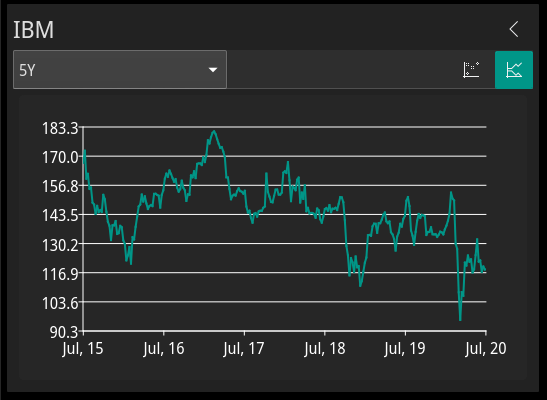Click the Jul, 17 x-axis label
Screen dimensions: 547x400
(x=244, y=349)
